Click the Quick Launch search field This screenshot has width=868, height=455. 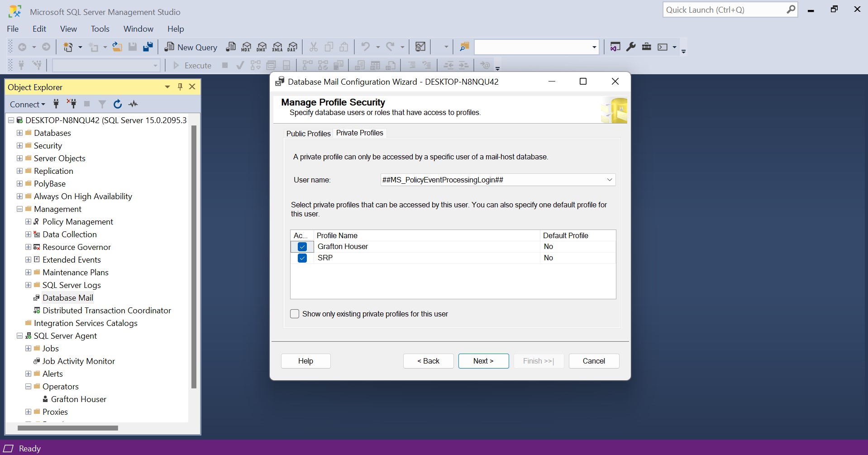[x=724, y=10]
